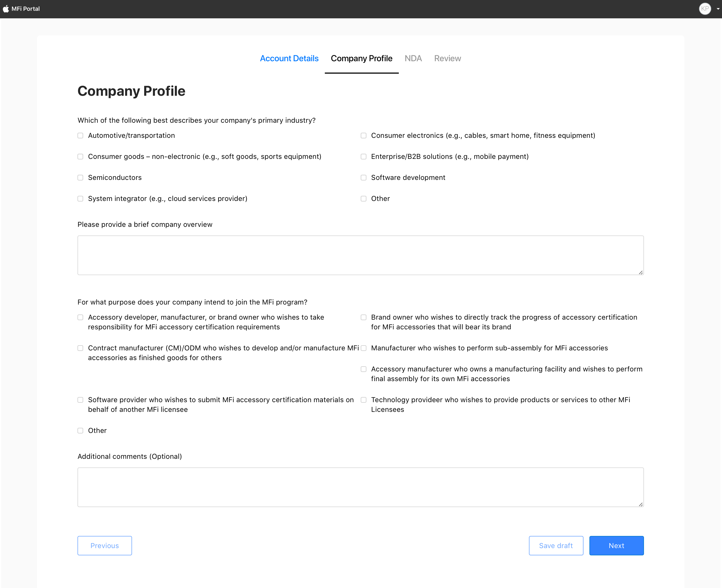722x588 pixels.
Task: Click the Apple logo in header
Action: point(6,9)
